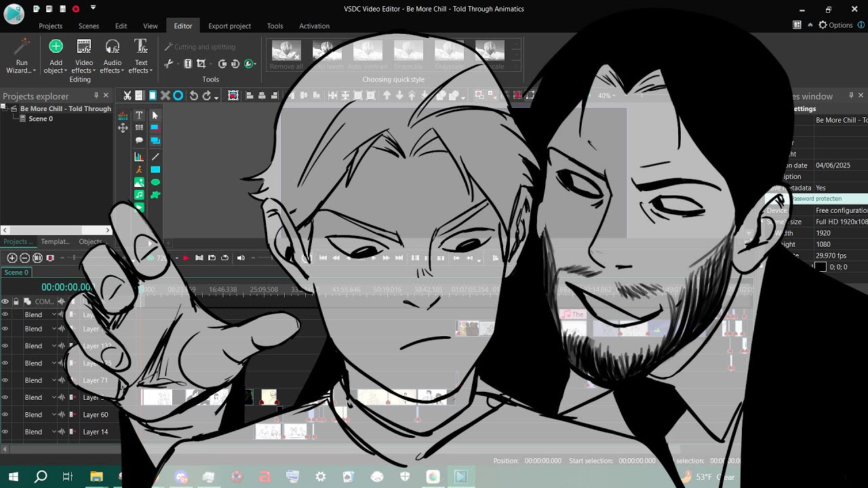Click the Crop tool icon in Tools

coord(200,64)
